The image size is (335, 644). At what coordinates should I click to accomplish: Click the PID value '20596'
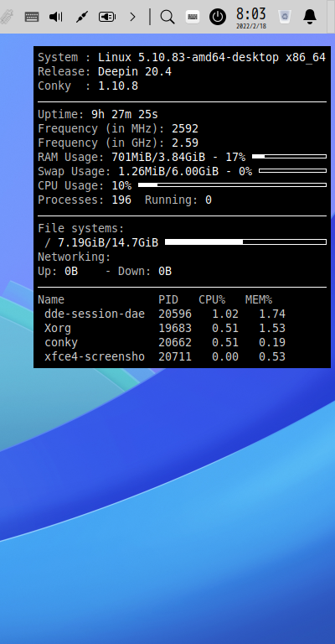point(175,314)
